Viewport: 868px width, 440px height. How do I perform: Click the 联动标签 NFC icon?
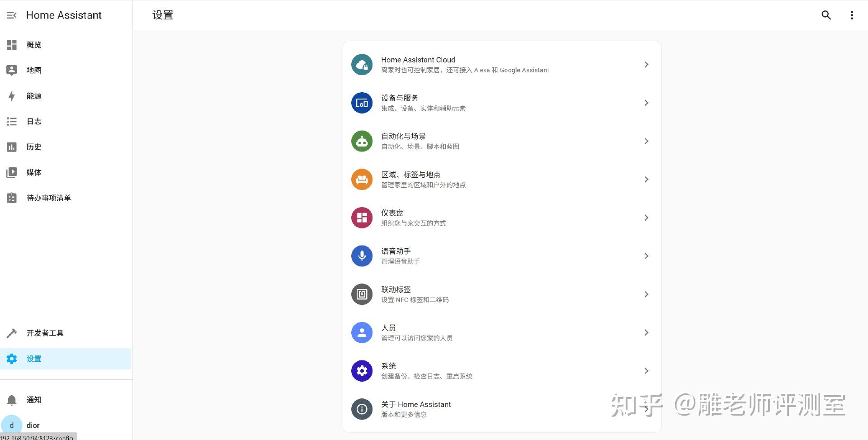pyautogui.click(x=362, y=294)
